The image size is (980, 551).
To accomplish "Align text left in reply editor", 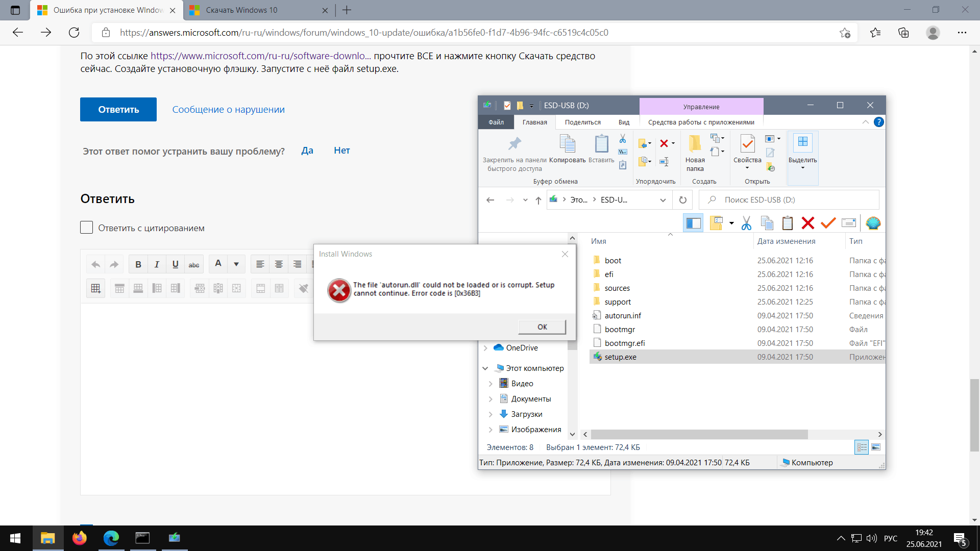I will tap(260, 264).
